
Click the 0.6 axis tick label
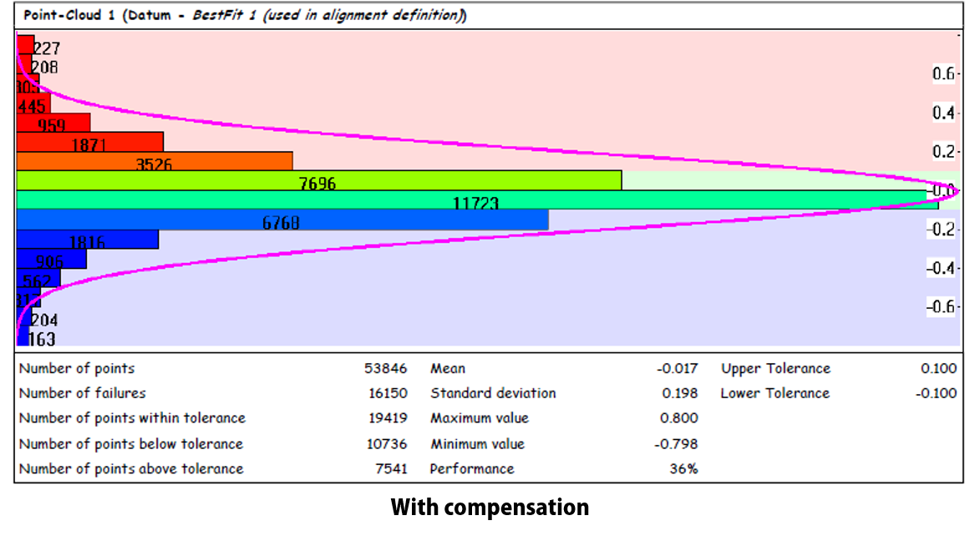click(x=942, y=74)
